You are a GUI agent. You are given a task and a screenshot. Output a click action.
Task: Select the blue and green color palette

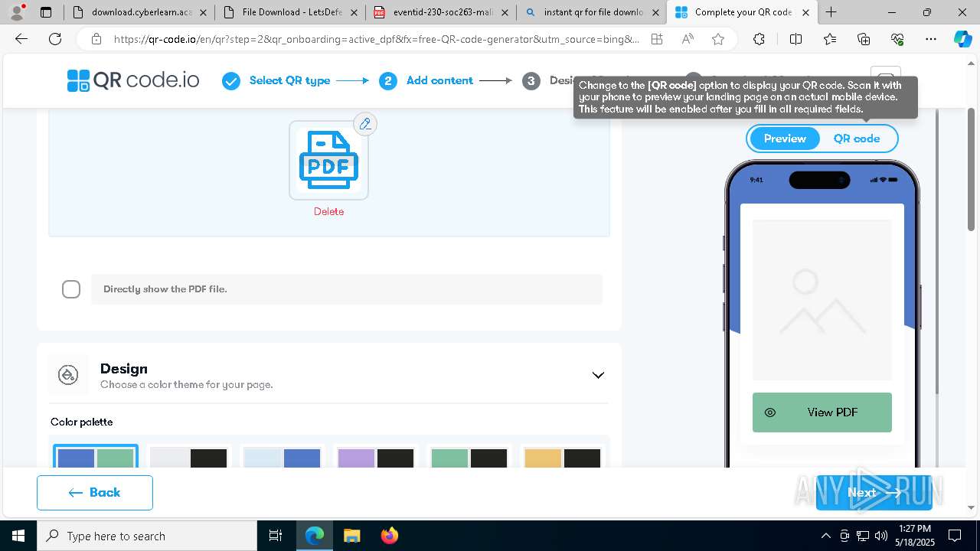(x=96, y=457)
